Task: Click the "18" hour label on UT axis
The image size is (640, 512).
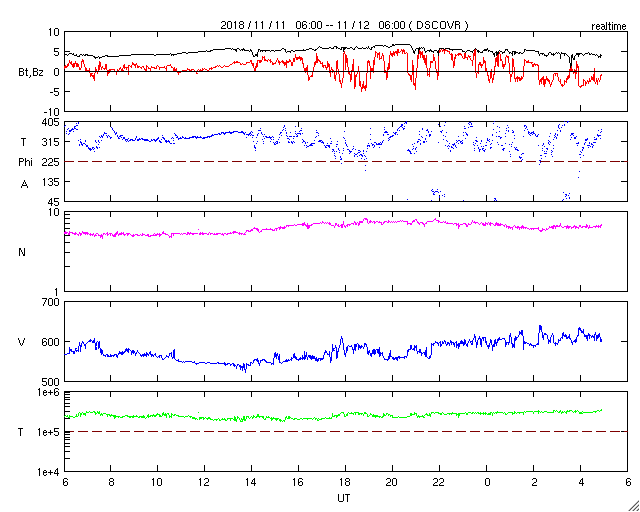Action: click(x=345, y=482)
